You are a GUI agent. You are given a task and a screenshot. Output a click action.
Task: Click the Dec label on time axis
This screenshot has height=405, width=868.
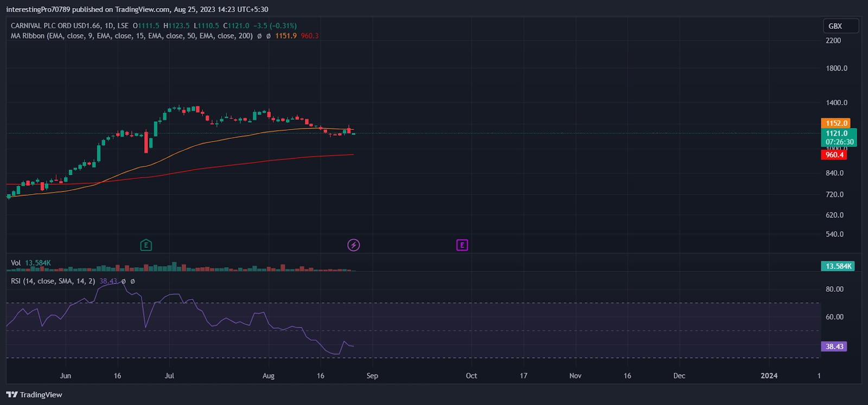click(x=679, y=376)
